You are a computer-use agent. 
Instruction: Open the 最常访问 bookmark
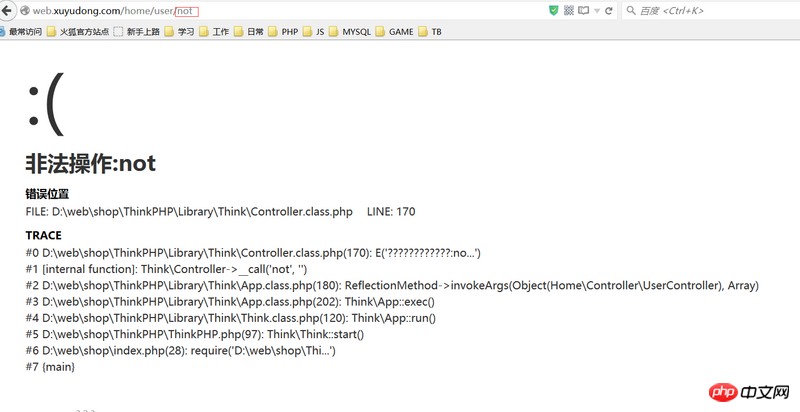coord(20,32)
